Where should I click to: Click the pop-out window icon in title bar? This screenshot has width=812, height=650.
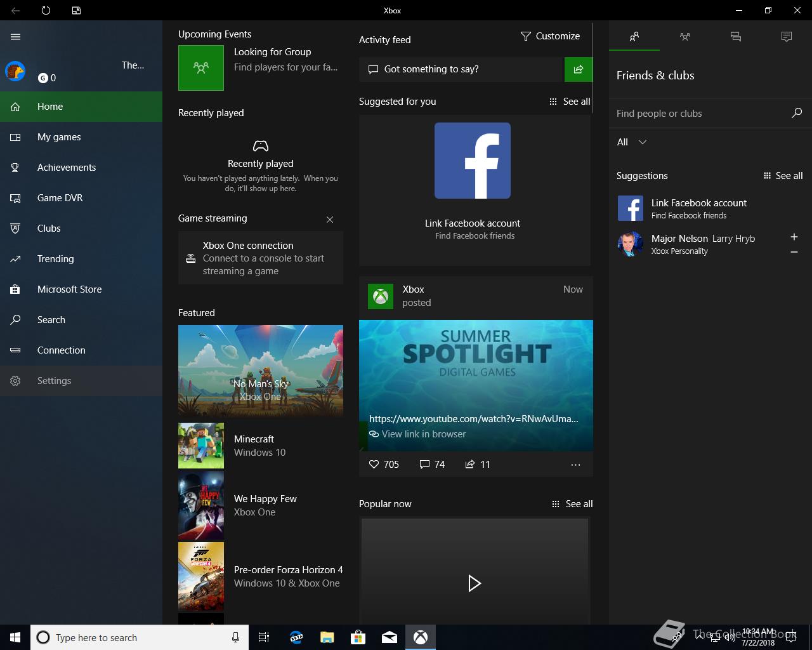coord(76,10)
